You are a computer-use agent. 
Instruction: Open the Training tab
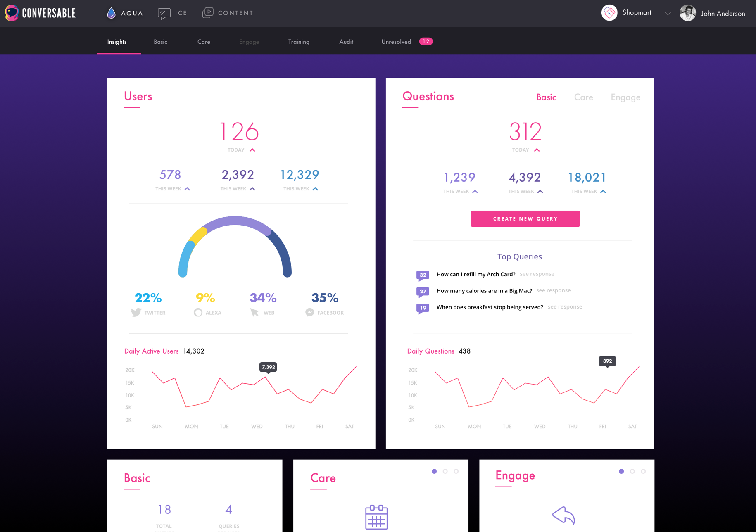coord(299,42)
